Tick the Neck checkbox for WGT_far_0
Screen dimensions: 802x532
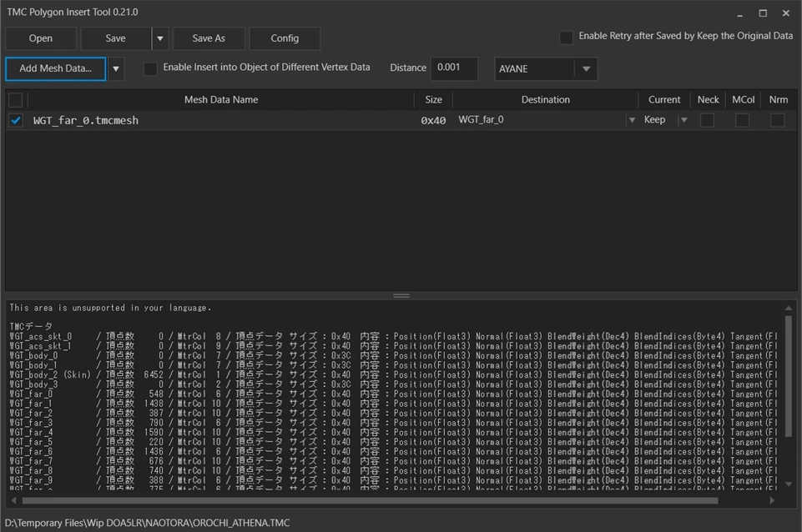click(708, 120)
